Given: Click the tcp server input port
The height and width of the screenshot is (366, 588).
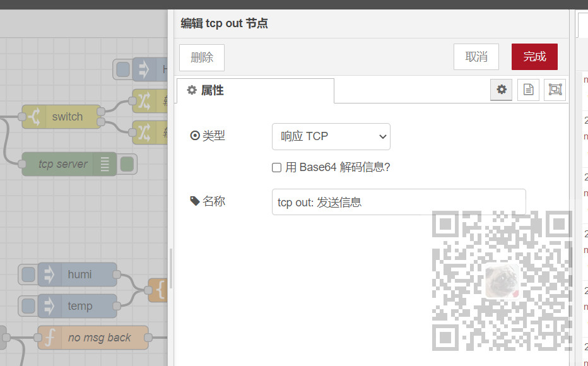Looking at the screenshot, I should point(21,164).
